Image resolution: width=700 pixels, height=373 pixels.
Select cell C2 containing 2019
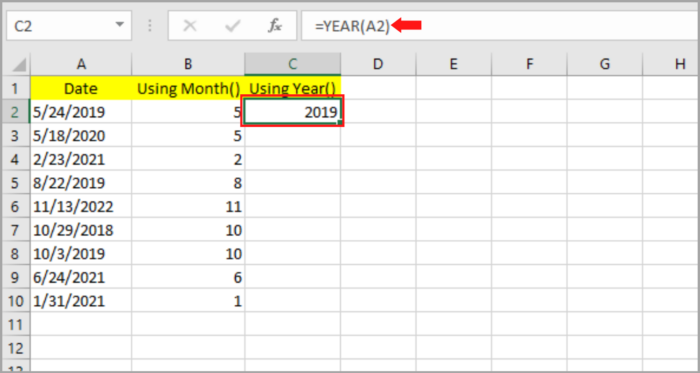292,112
